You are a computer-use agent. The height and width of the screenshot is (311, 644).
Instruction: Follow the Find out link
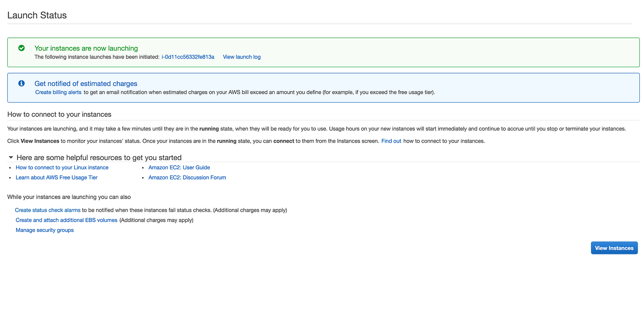point(391,141)
